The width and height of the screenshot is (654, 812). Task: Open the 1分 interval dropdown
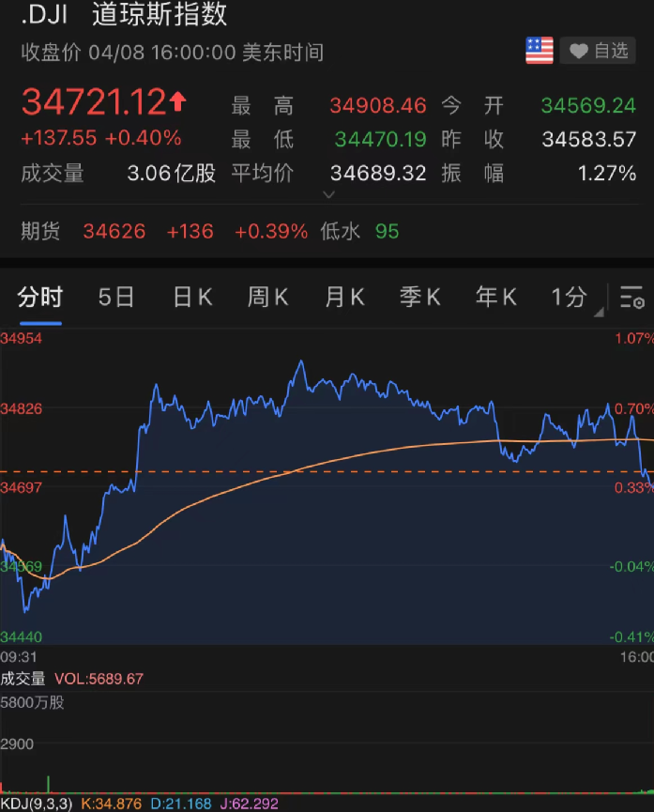pos(576,298)
